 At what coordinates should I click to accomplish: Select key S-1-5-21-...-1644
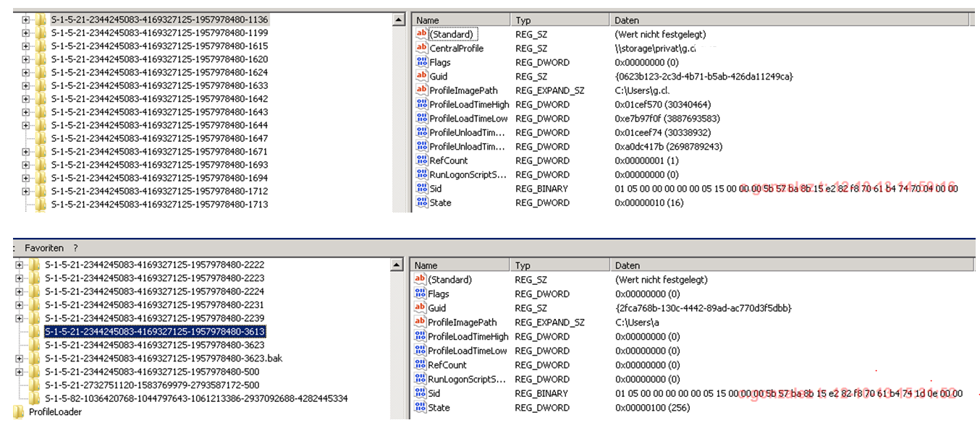[159, 125]
